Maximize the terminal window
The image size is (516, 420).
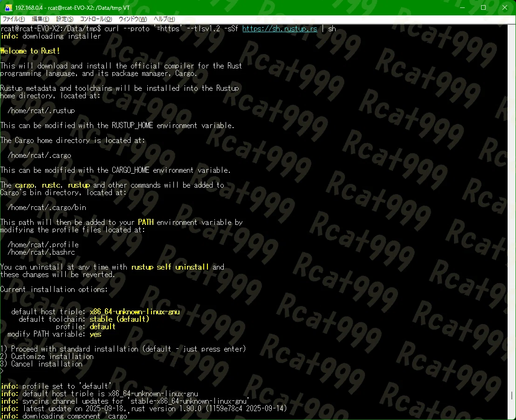tap(483, 7)
